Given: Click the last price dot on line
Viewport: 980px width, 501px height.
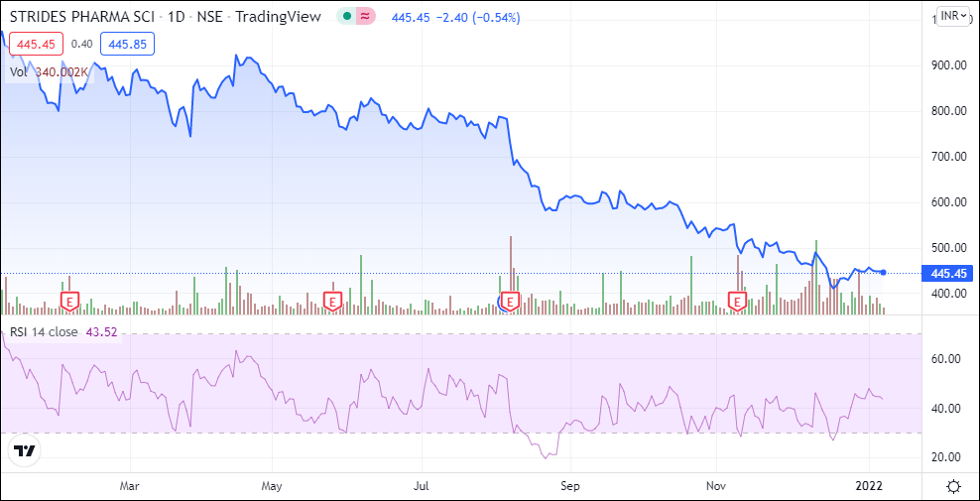Looking at the screenshot, I should 883,272.
